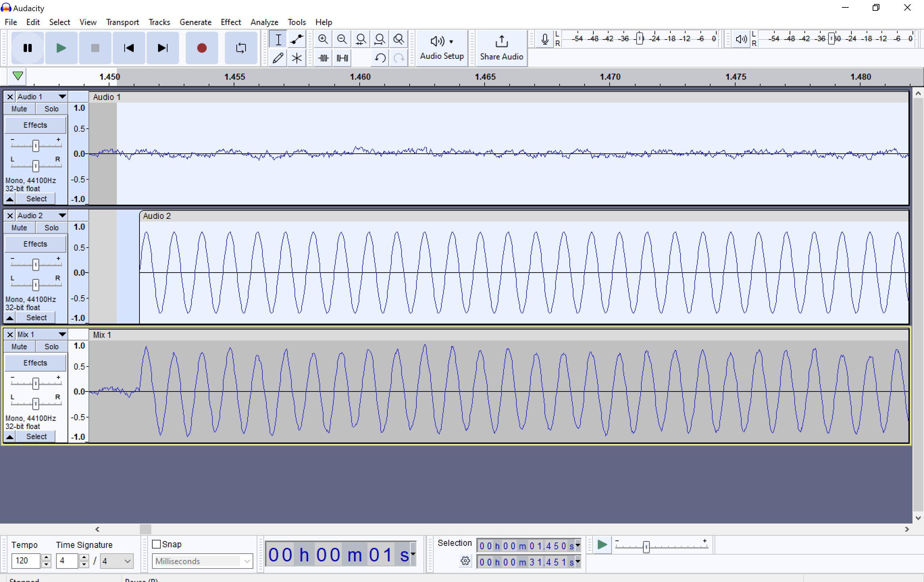Open the Analyze menu

point(264,22)
